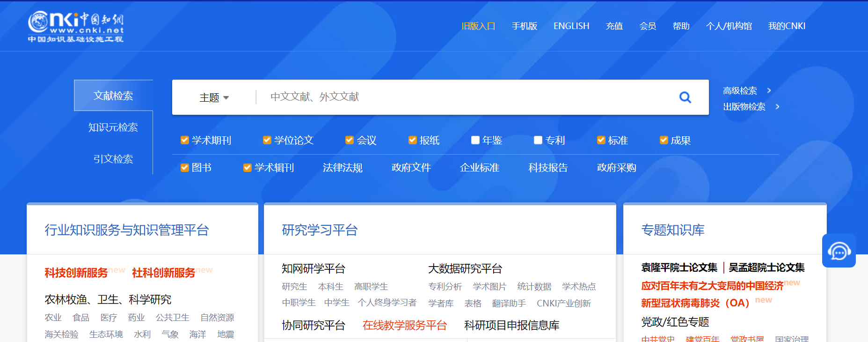Toggle the 成果 checkbox
The height and width of the screenshot is (342, 868).
664,140
